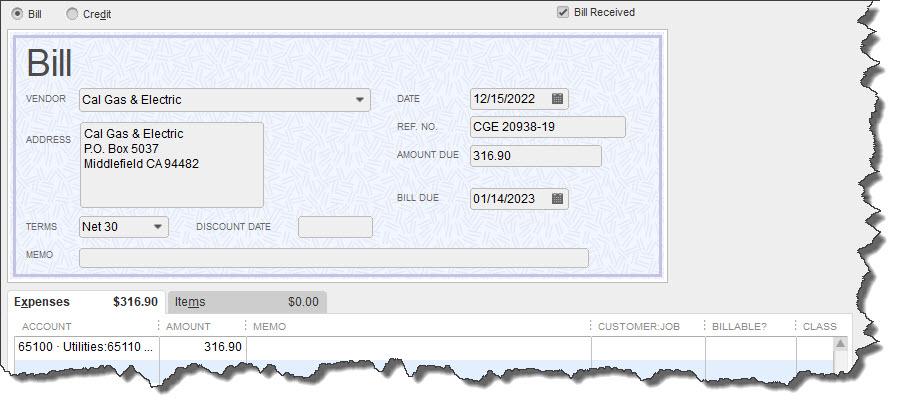This screenshot has width=903, height=407.
Task: Click the Vendor field Cal Gas & Electric
Action: 225,100
